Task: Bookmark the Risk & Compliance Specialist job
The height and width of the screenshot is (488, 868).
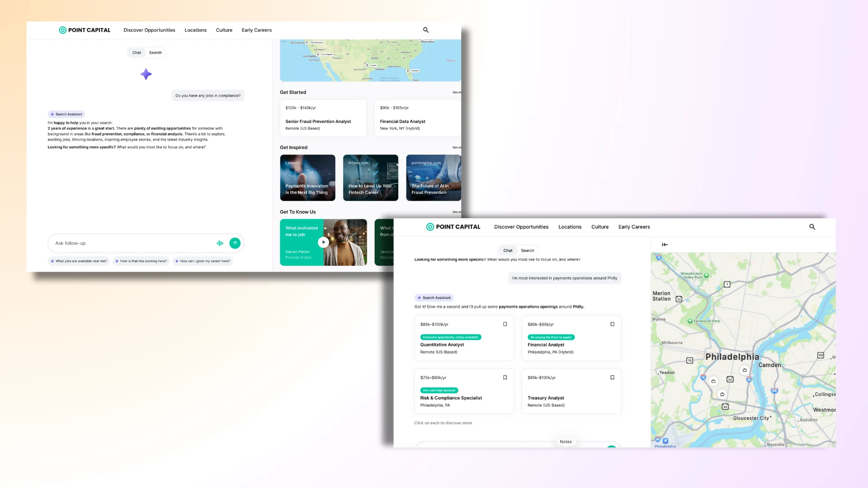Action: pyautogui.click(x=505, y=377)
